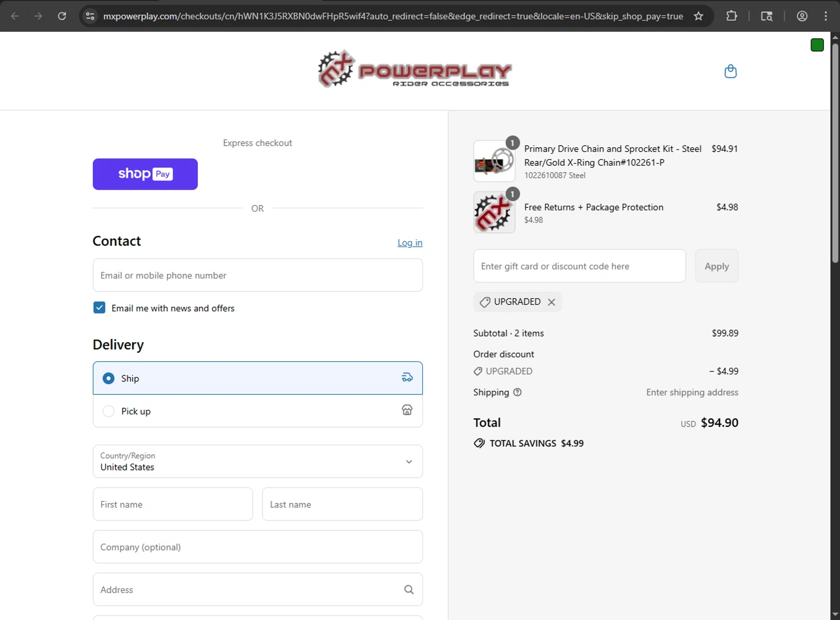This screenshot has height=620, width=840.
Task: Go forward using browser forward arrow
Action: click(38, 16)
